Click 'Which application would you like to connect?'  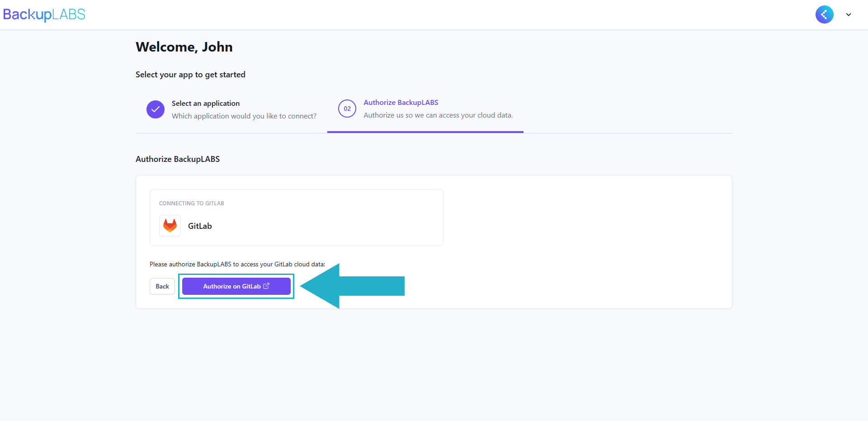point(244,116)
